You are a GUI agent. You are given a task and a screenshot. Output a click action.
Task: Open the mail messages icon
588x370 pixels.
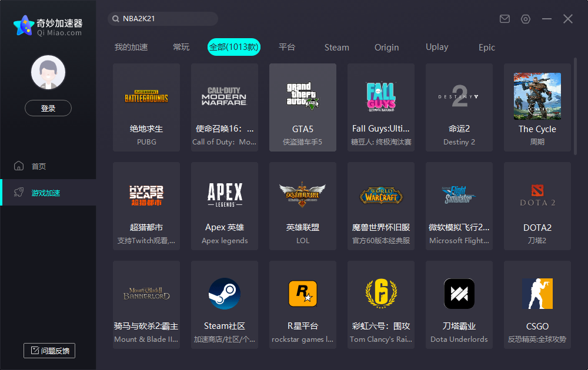[x=505, y=19]
